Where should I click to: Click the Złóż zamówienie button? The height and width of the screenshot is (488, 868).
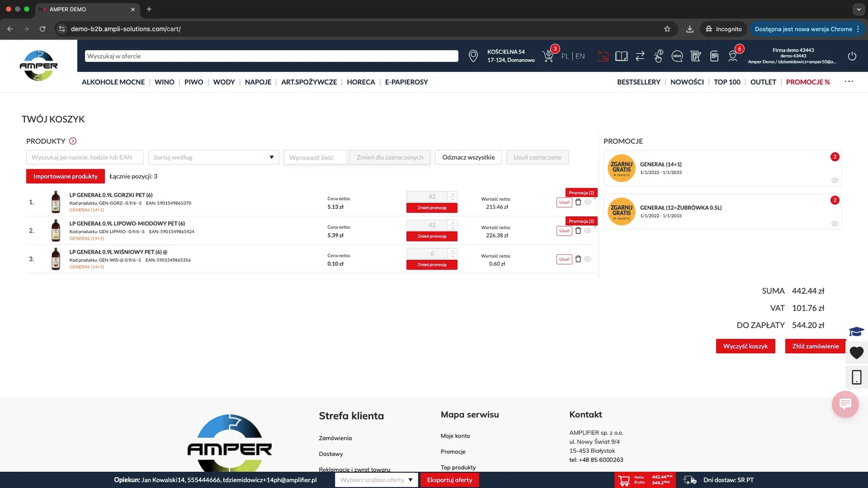coord(815,346)
